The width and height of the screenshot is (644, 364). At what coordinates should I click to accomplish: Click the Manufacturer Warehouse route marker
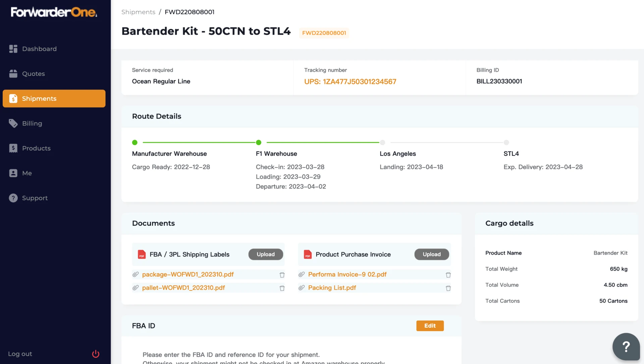tap(135, 142)
